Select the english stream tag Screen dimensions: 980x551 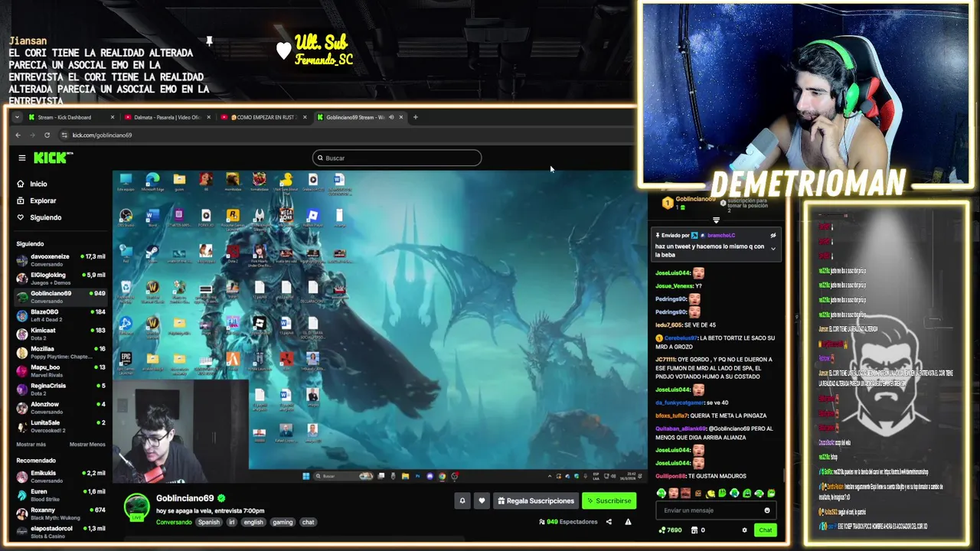(253, 522)
